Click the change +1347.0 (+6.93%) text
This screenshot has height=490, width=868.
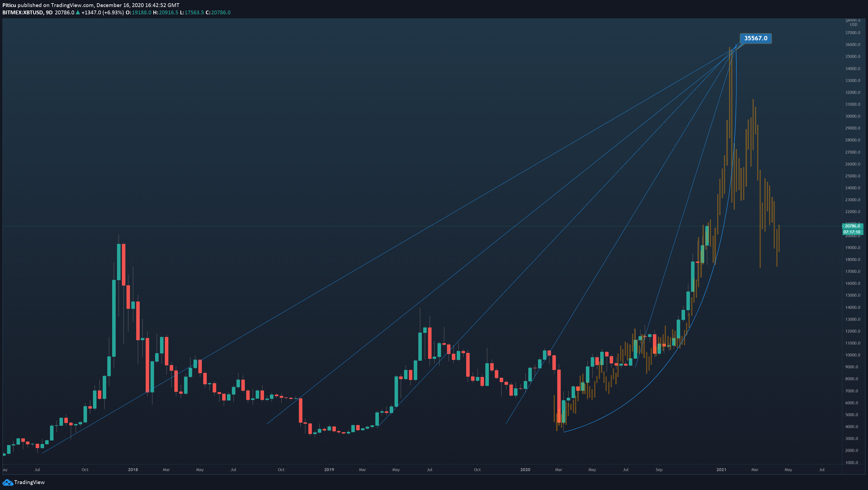tap(102, 12)
